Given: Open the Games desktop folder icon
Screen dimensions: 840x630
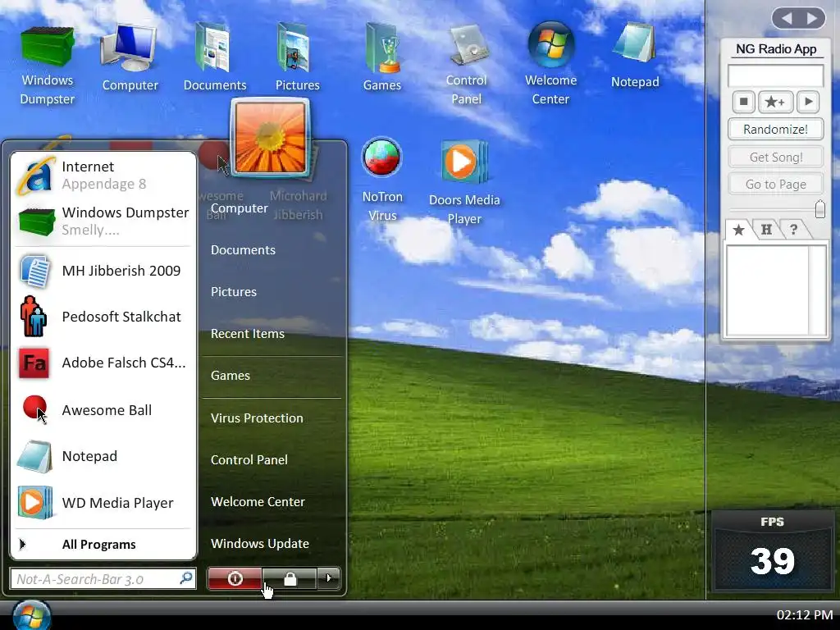Looking at the screenshot, I should tap(382, 58).
